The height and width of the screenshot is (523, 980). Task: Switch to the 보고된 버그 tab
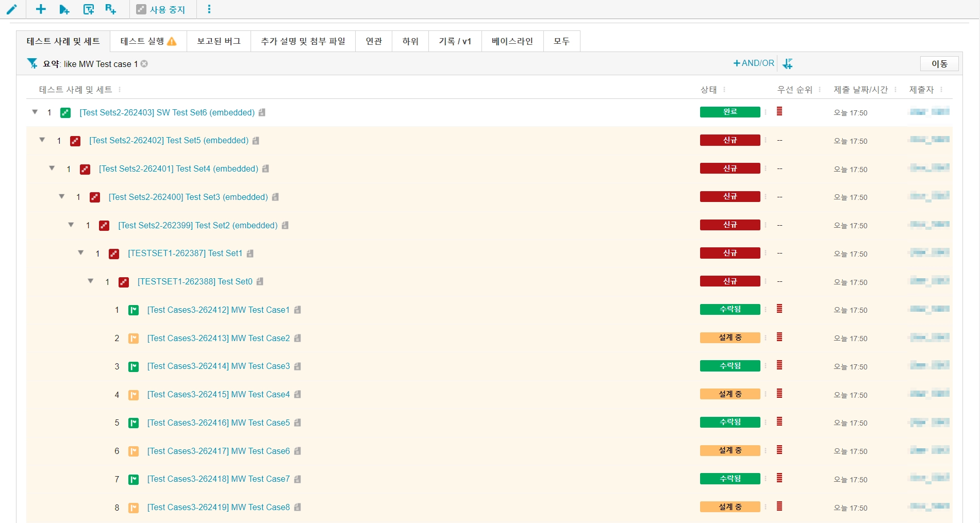click(219, 41)
